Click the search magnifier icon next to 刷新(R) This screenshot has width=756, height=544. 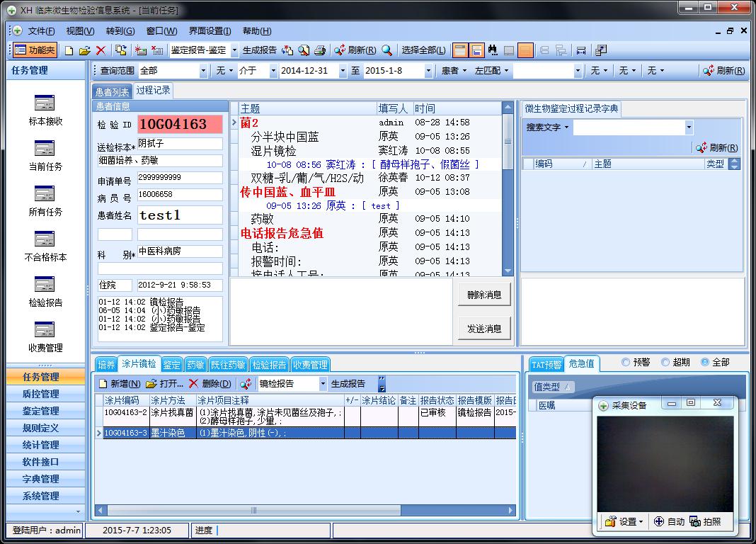pyautogui.click(x=386, y=50)
